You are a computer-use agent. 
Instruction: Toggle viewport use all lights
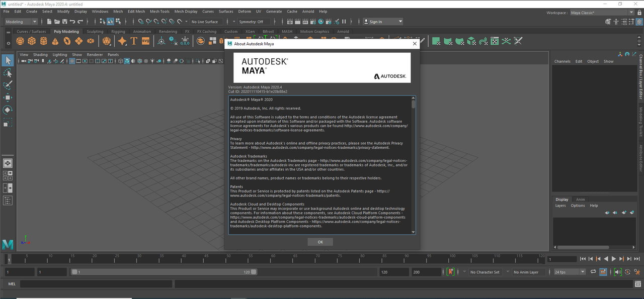(152, 61)
